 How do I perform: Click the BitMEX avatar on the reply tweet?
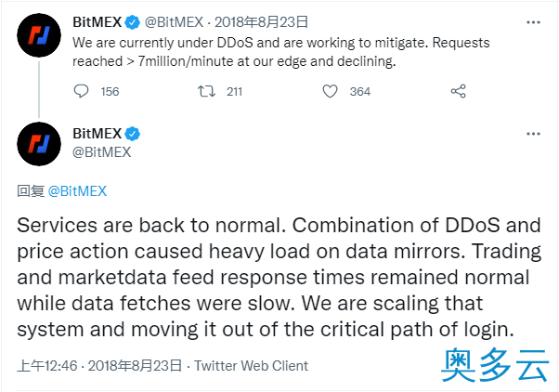pyautogui.click(x=39, y=144)
